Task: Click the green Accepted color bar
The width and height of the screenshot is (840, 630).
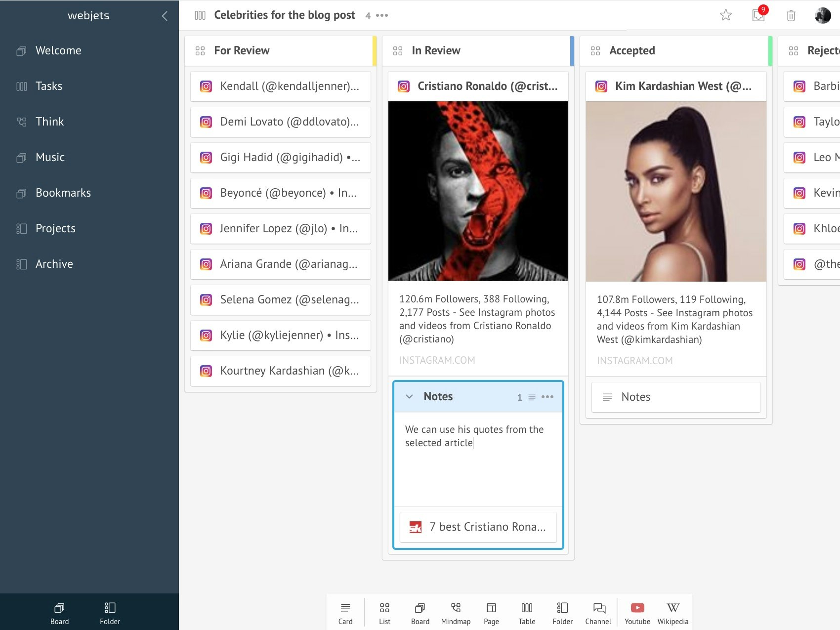Action: 770,51
